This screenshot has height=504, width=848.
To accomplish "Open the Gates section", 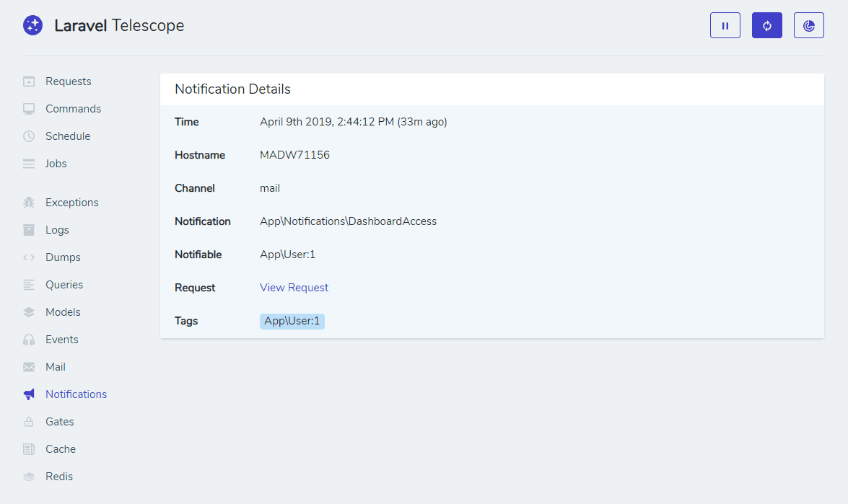I will click(60, 421).
